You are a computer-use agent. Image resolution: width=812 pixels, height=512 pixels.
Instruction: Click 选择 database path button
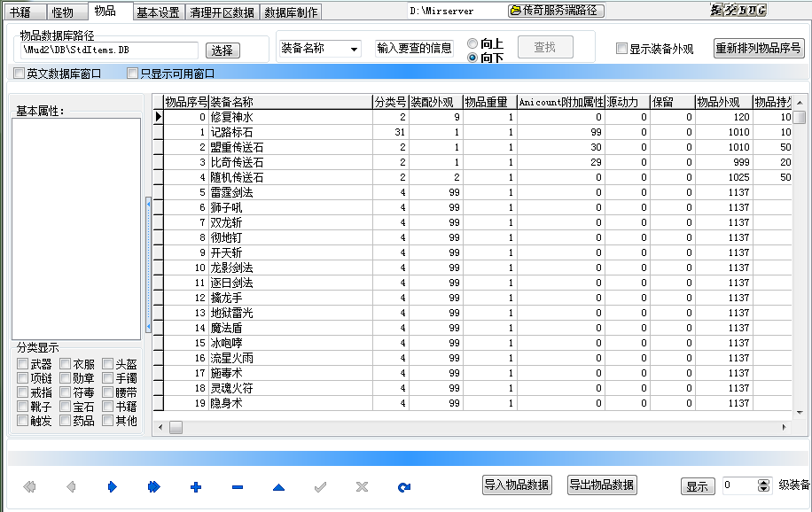click(223, 50)
